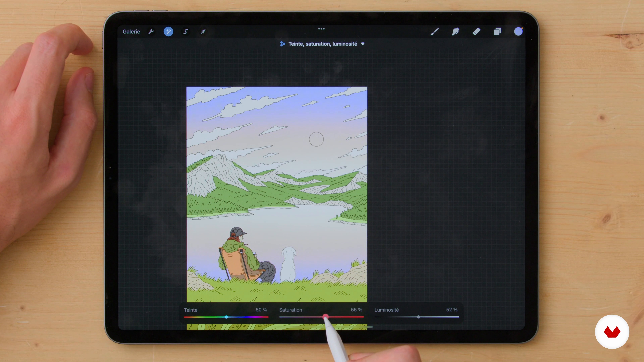
Task: Open the active color picker
Action: click(518, 32)
